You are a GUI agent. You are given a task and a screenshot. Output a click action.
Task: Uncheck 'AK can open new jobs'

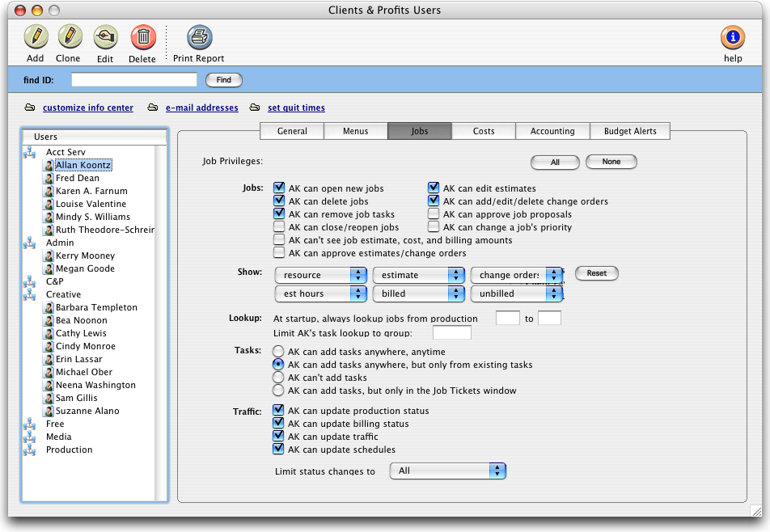click(x=279, y=188)
